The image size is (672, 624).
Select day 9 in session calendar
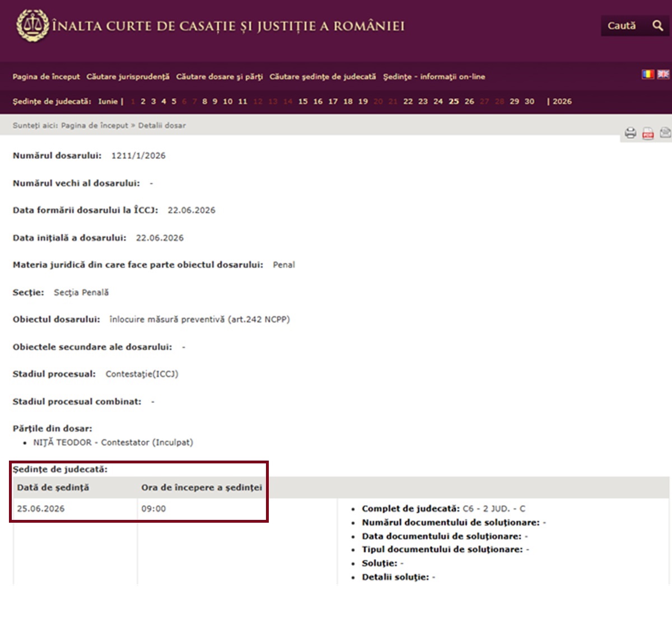pyautogui.click(x=214, y=101)
